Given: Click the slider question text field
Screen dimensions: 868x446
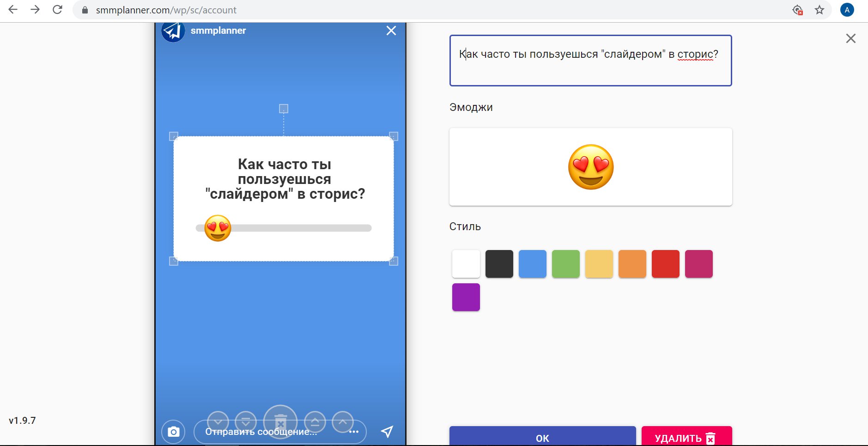Looking at the screenshot, I should coord(591,61).
